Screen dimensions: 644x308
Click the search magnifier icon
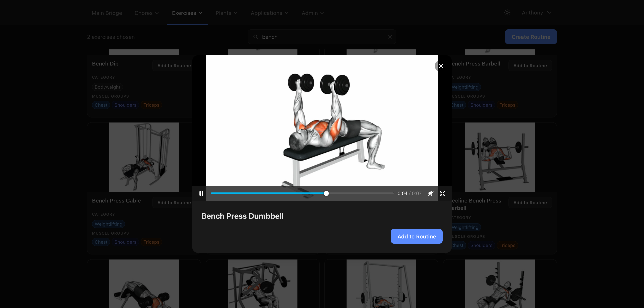tap(256, 37)
